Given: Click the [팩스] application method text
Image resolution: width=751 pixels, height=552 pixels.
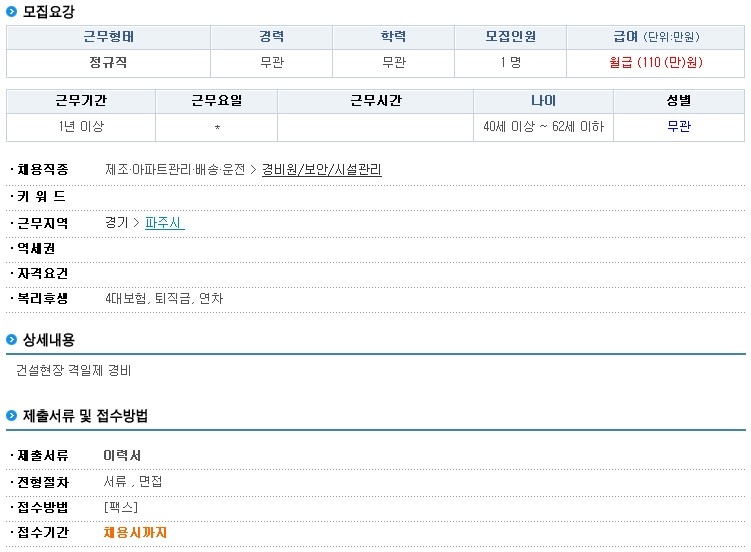Looking at the screenshot, I should coord(121,507).
